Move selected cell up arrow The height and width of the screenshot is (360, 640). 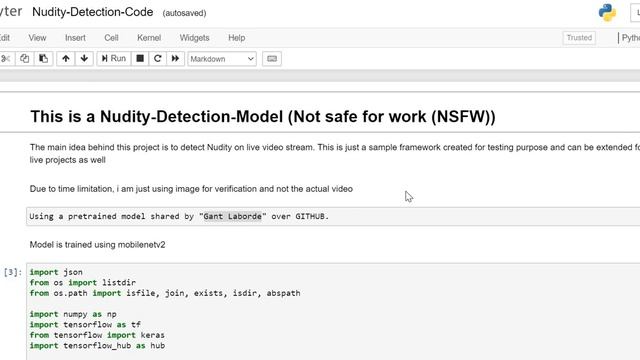[x=66, y=59]
